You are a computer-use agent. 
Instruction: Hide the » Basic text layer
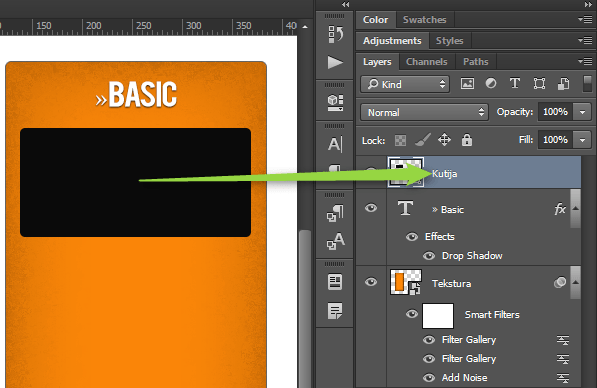pyautogui.click(x=371, y=208)
